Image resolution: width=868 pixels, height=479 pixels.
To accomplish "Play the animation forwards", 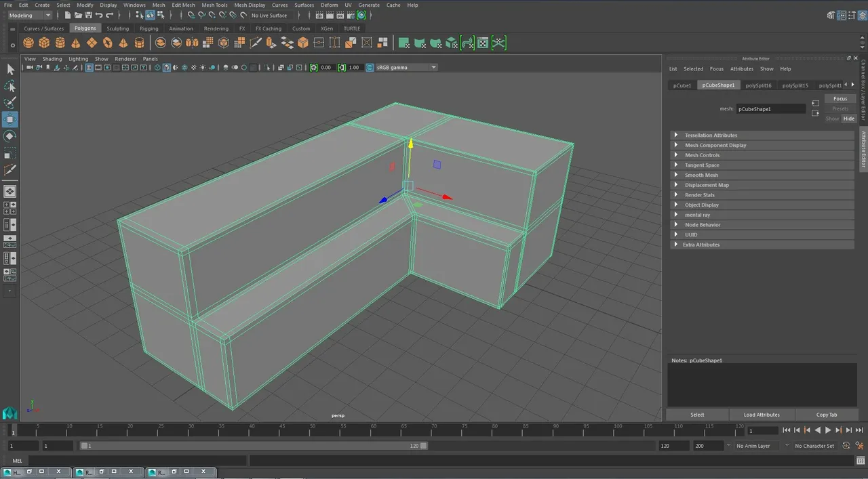I will click(828, 430).
